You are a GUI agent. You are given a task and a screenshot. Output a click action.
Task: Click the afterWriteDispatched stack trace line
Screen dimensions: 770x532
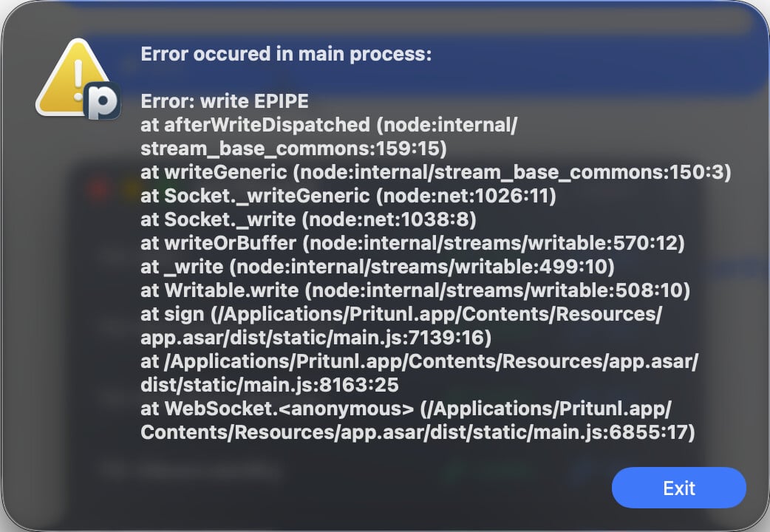(x=329, y=125)
